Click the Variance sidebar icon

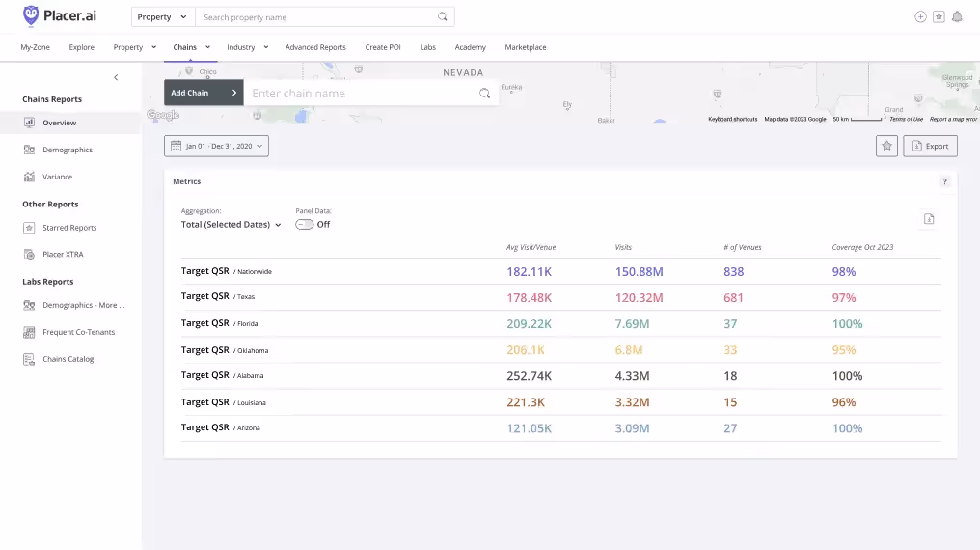click(29, 177)
